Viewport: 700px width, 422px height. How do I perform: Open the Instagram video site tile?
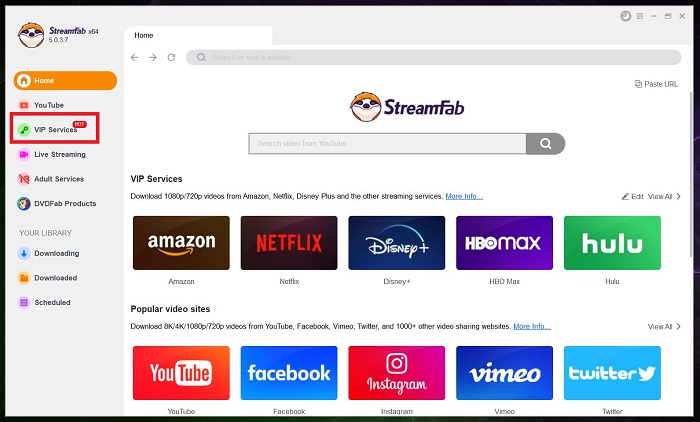(x=397, y=373)
